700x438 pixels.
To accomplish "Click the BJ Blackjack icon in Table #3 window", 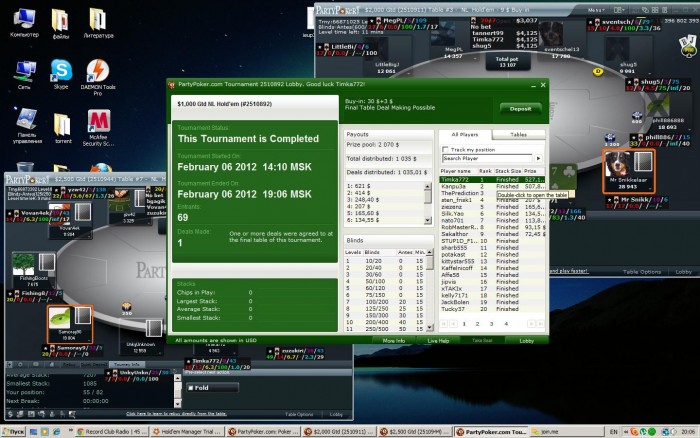I will coord(688,46).
